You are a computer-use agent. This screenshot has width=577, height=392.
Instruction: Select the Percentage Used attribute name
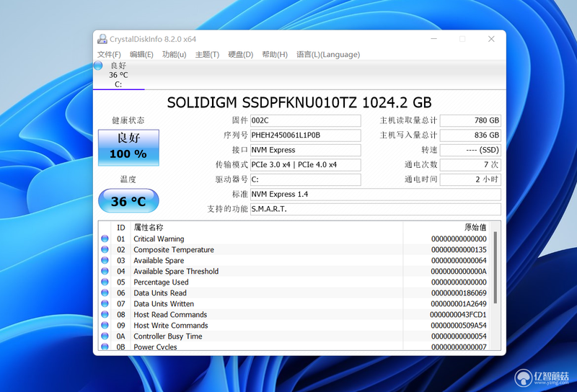[x=161, y=282]
